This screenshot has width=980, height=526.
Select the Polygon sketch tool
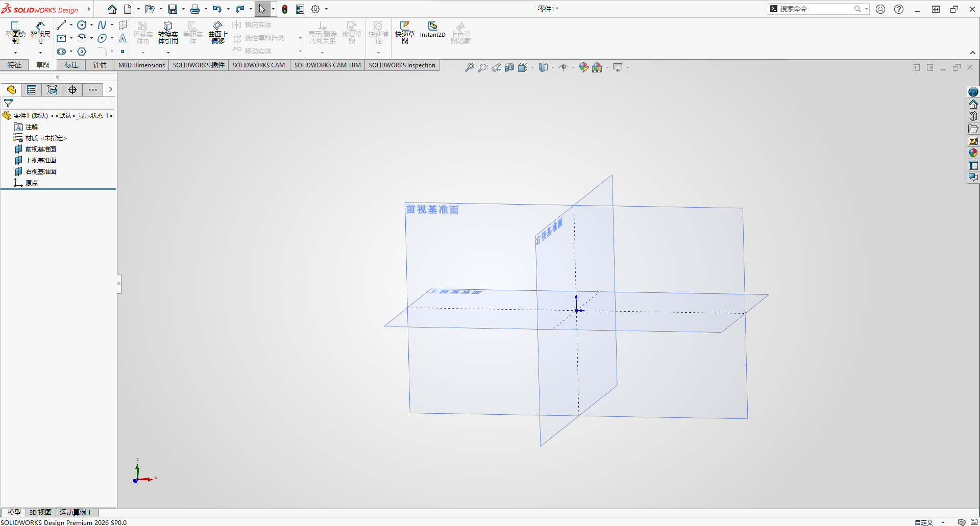[x=82, y=52]
